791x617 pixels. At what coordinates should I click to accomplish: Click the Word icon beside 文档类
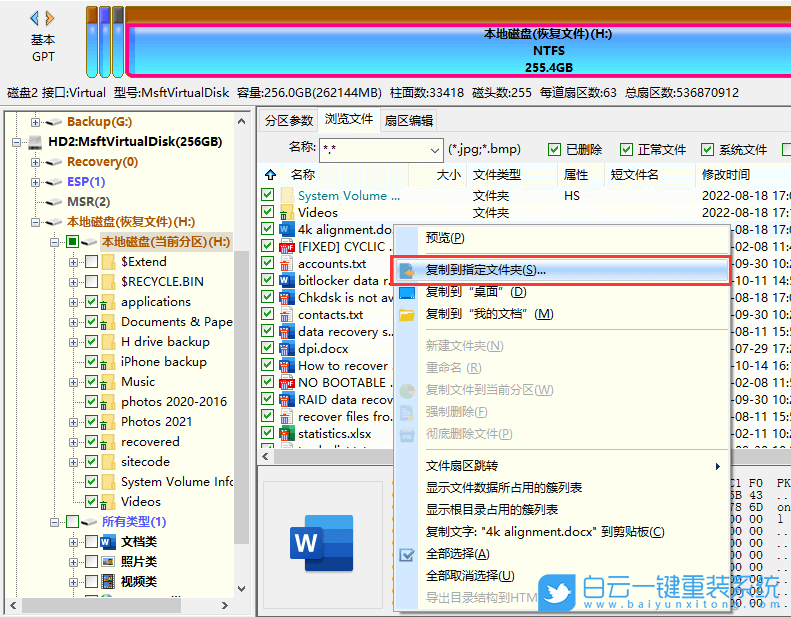(107, 542)
